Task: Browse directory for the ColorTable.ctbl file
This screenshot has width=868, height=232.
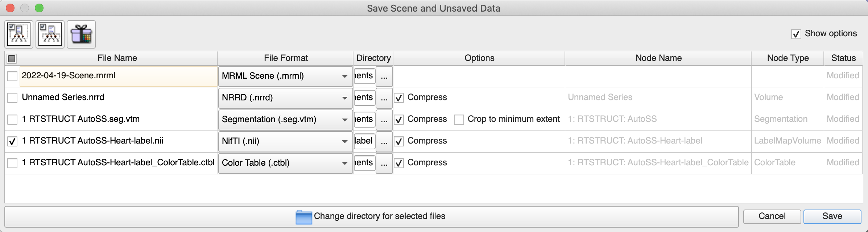Action: pyautogui.click(x=384, y=163)
